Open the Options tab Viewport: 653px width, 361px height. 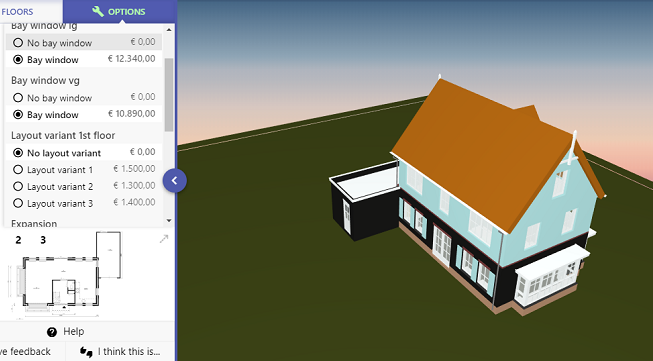[119, 11]
